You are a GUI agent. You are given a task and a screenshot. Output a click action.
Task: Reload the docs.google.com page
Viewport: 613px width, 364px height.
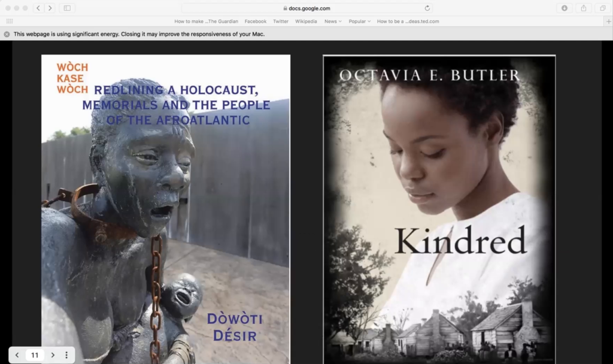point(427,8)
